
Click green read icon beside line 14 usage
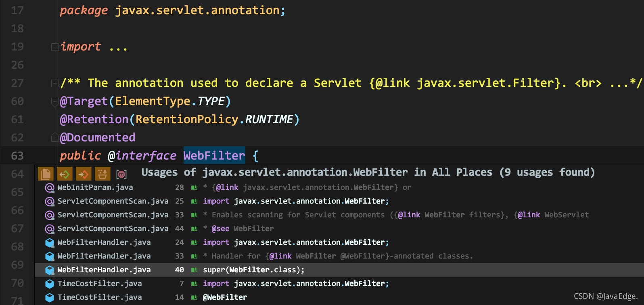tap(194, 297)
